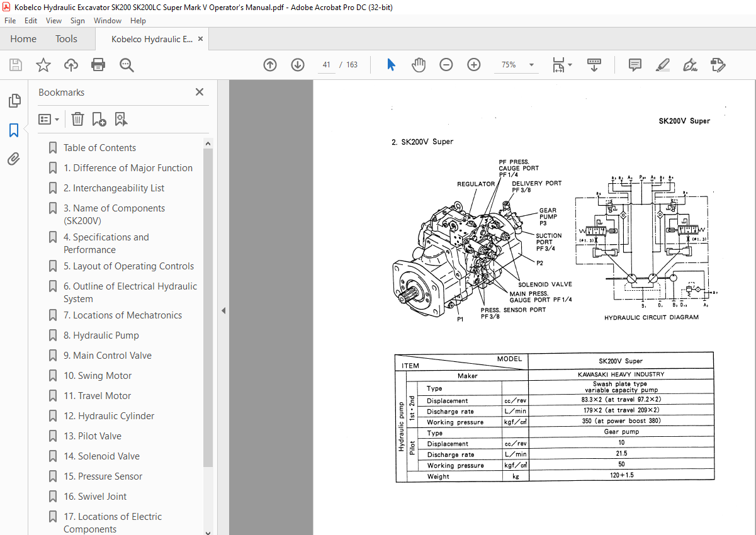This screenshot has width=756, height=535.
Task: Click the page number input field
Action: point(326,65)
